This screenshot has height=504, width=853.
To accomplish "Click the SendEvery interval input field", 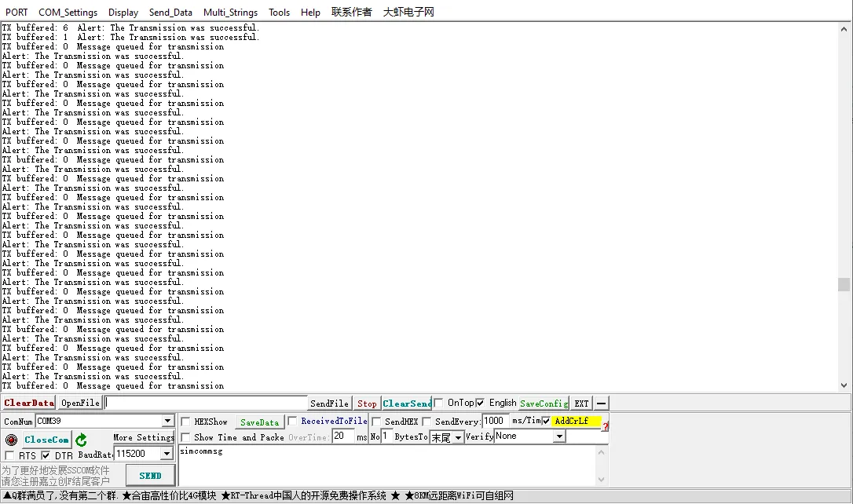I will coord(496,421).
